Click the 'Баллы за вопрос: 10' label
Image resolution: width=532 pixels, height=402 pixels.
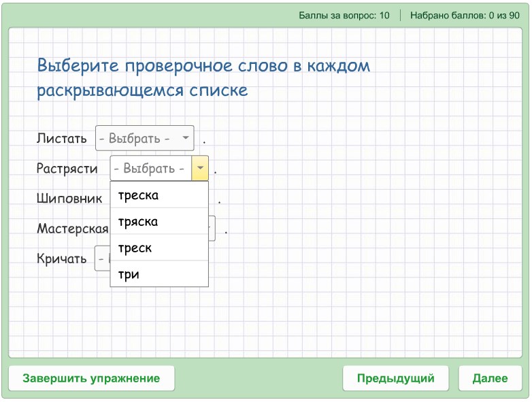coord(344,15)
